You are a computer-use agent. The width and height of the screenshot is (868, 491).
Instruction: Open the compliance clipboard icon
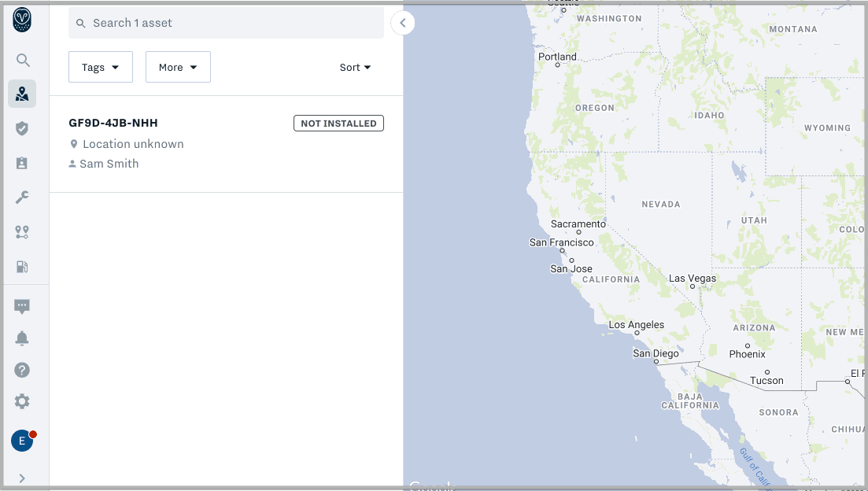coord(22,163)
